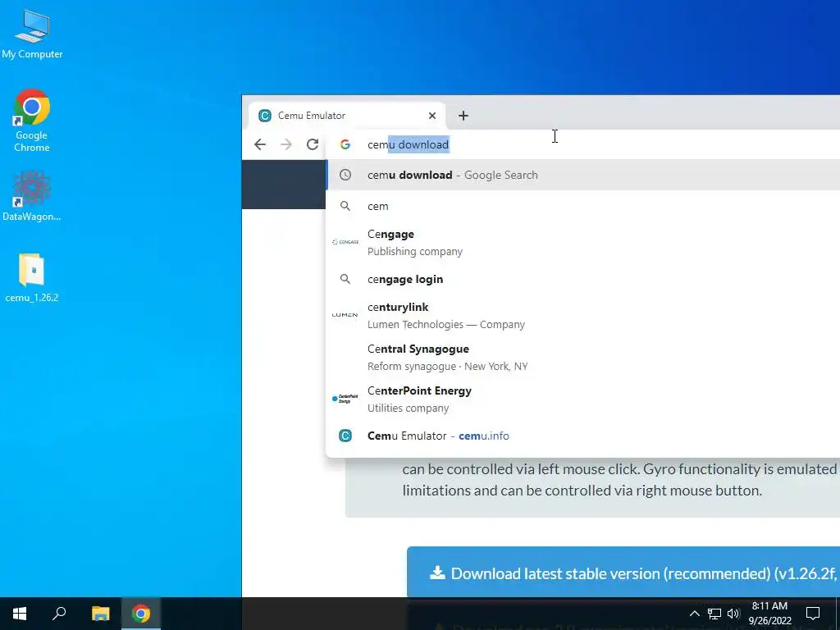Click the Google icon in address bar
This screenshot has width=840, height=630.
click(345, 144)
